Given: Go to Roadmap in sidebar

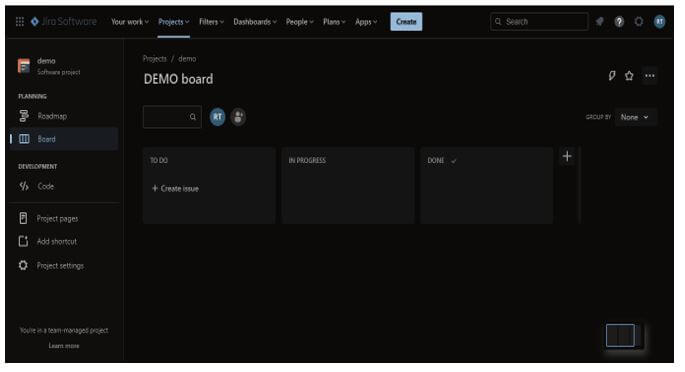Looking at the screenshot, I should point(64,116).
